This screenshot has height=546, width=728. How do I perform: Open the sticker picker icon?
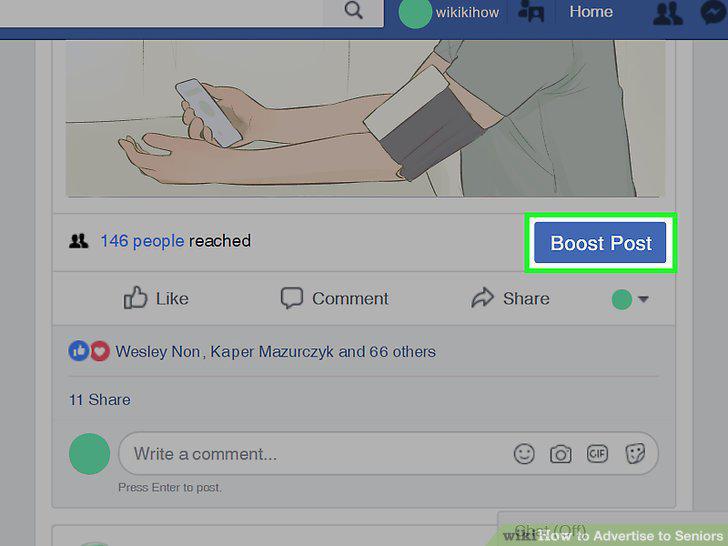tap(635, 454)
